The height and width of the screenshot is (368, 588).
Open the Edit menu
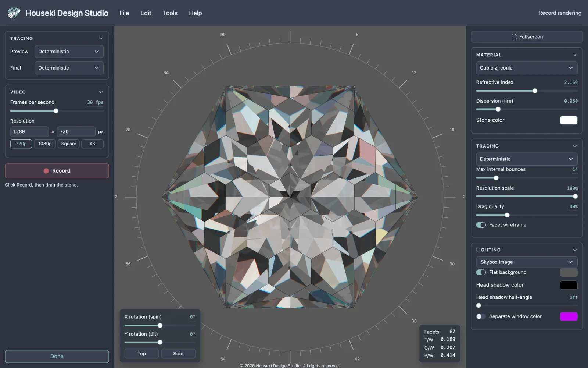coord(146,13)
